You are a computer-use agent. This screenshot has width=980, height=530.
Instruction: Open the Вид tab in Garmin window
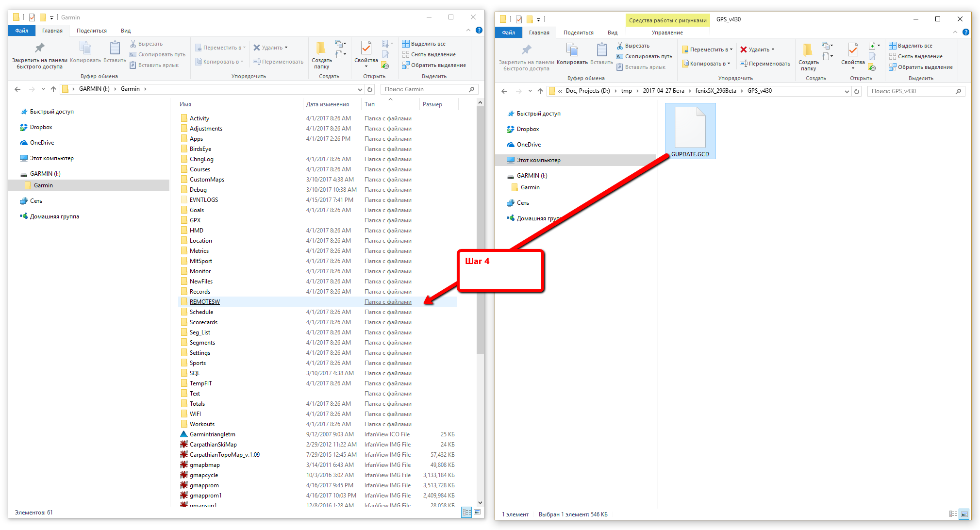click(126, 31)
